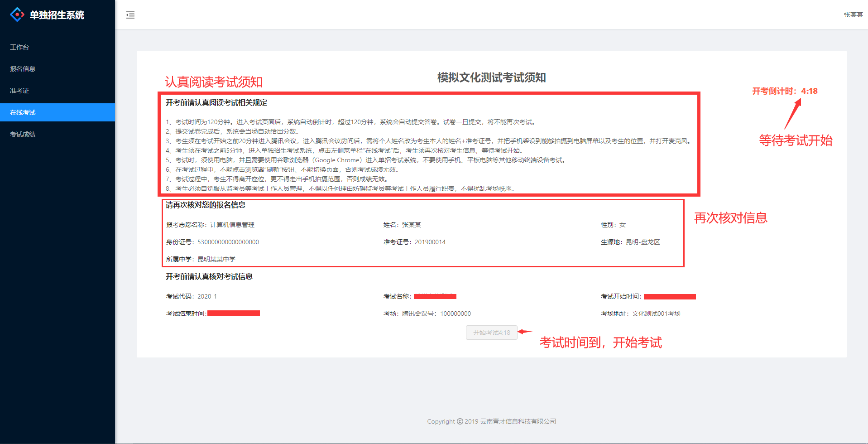Open the 在线考试 sidebar item
This screenshot has width=868, height=444.
pyautogui.click(x=23, y=112)
